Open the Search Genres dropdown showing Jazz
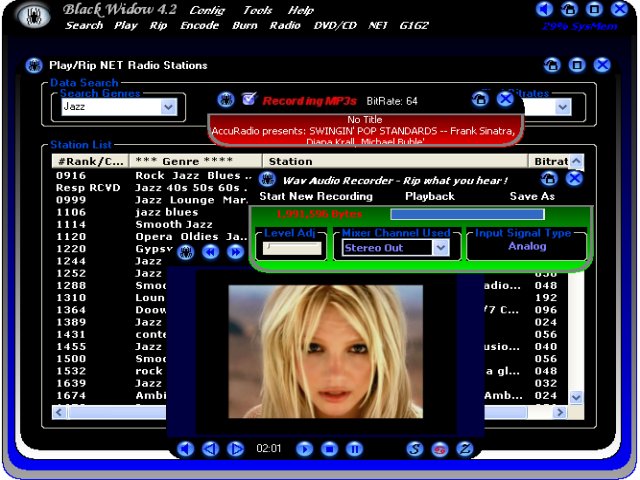The image size is (640, 480). coord(169,107)
